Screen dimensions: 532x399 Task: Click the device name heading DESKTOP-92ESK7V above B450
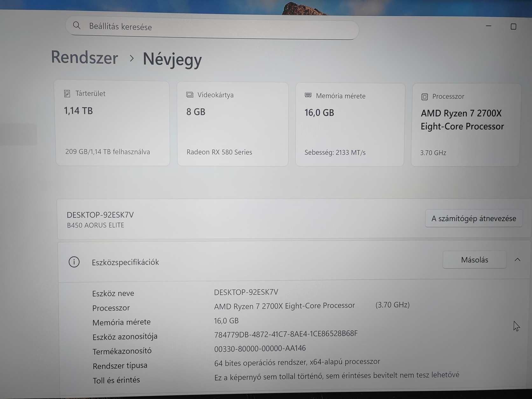click(x=100, y=215)
